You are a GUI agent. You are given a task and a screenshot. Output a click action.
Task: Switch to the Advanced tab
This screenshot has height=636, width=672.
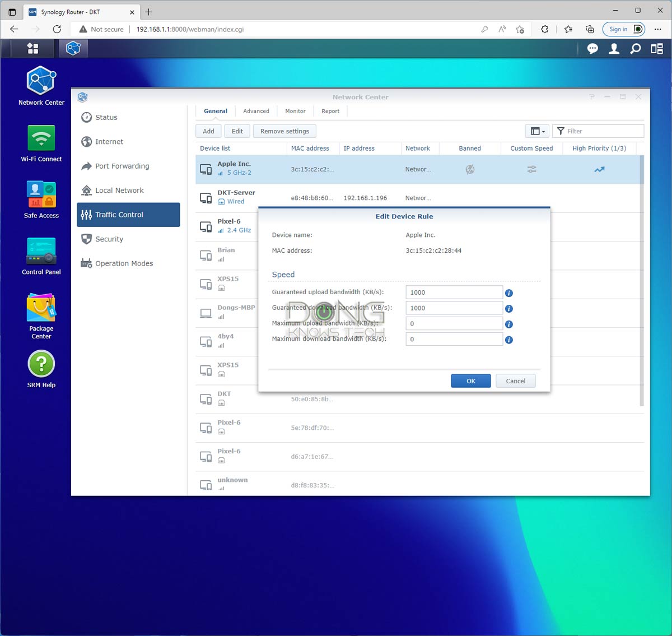click(256, 111)
